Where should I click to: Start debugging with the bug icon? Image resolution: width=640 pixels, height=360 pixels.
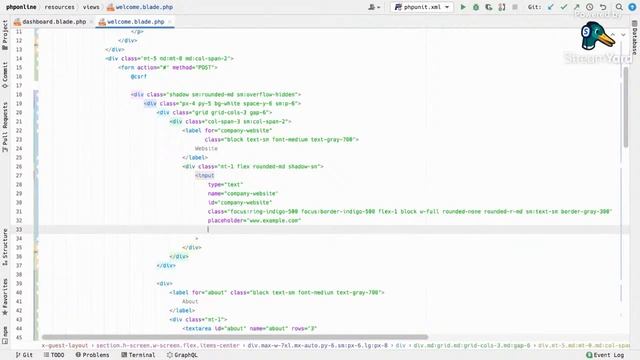pyautogui.click(x=476, y=7)
